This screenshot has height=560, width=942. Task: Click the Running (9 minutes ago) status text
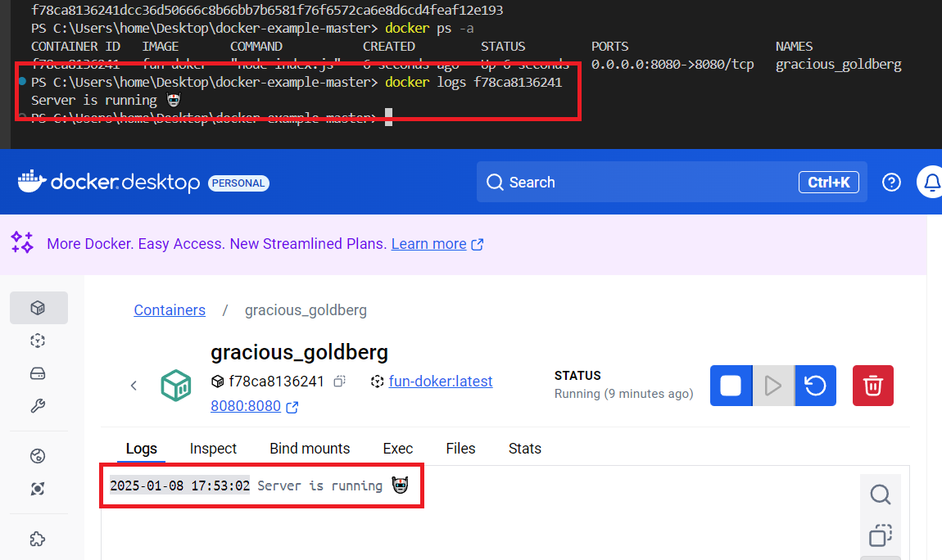coord(623,394)
